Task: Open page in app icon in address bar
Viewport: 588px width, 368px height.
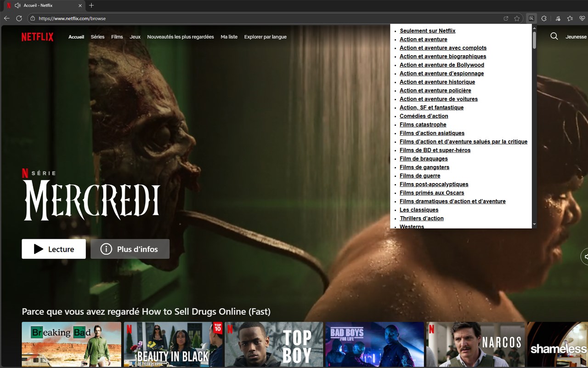Action: (506, 18)
